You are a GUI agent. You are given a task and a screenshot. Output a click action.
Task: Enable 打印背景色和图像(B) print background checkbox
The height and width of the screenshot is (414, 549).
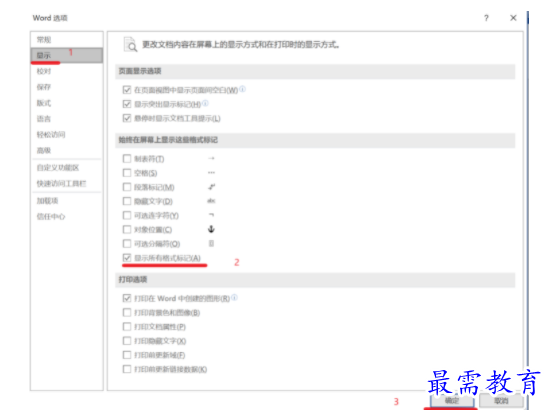[127, 312]
